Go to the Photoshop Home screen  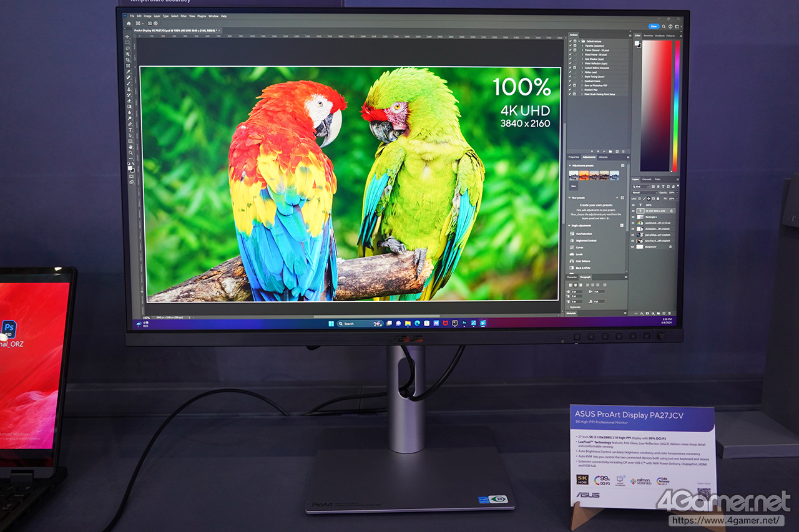[x=128, y=23]
